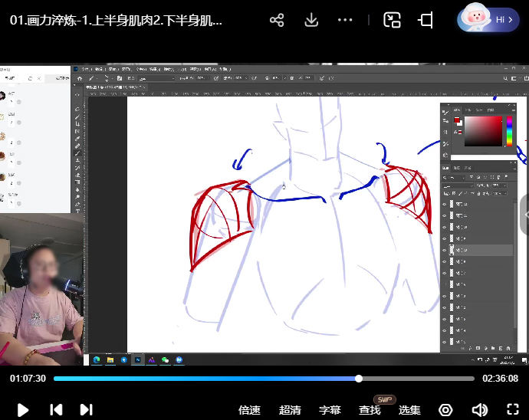Toggle subtitles with the 字幕 button
Image resolution: width=529 pixels, height=420 pixels.
coord(330,410)
